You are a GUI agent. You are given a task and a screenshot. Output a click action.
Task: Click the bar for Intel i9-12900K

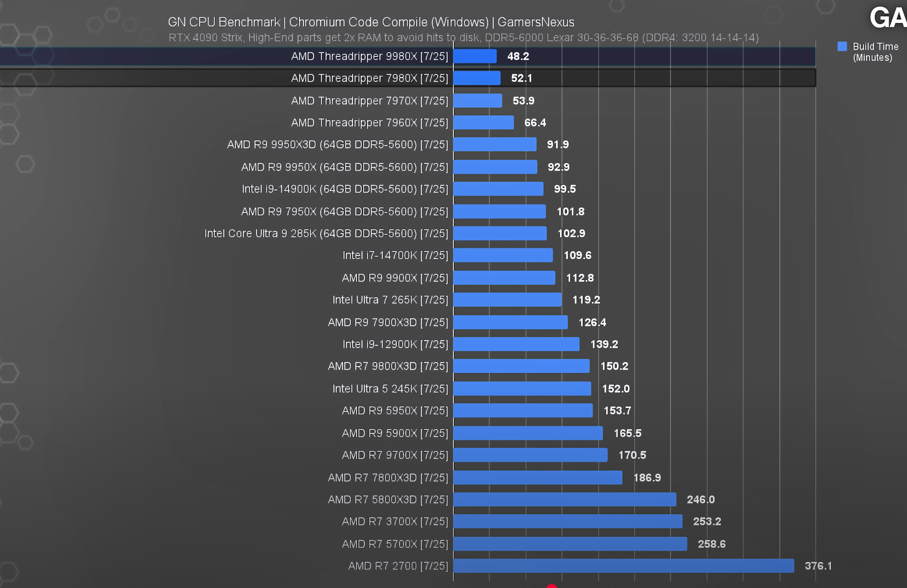[516, 344]
